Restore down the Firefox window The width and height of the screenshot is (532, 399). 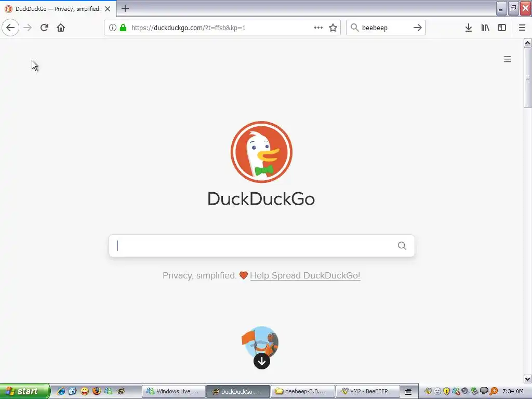pyautogui.click(x=513, y=8)
